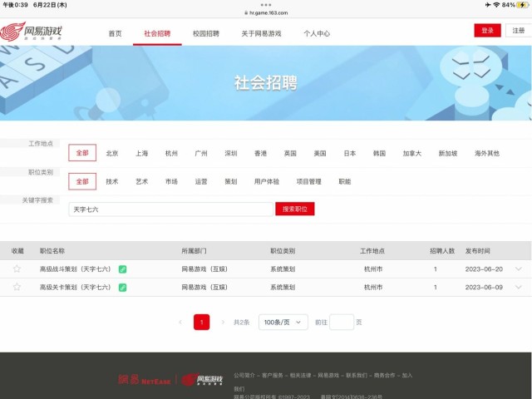Screen dimensions: 532x399
Task: Copy link icon beside 高级关卡策划
Action: click(122, 288)
